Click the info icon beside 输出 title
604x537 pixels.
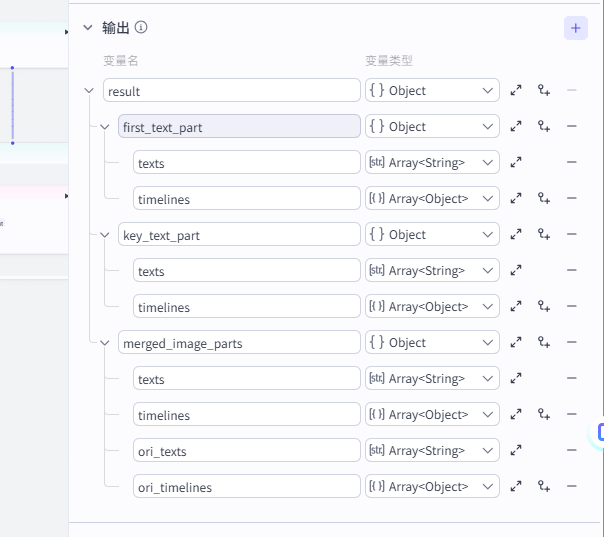[x=141, y=28]
